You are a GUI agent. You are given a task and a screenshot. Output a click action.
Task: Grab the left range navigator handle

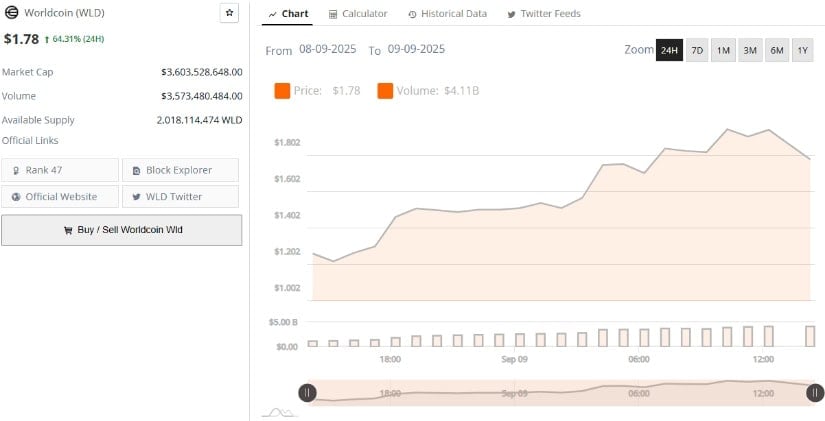click(x=307, y=393)
